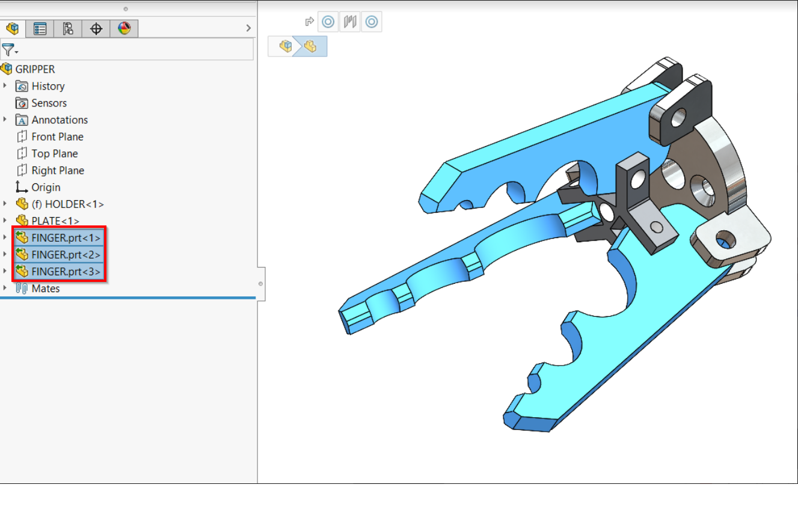Select the Sensors folder

click(49, 103)
